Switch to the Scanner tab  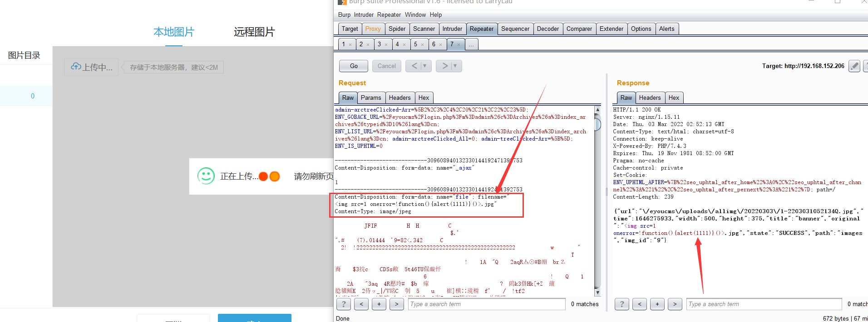click(x=424, y=29)
